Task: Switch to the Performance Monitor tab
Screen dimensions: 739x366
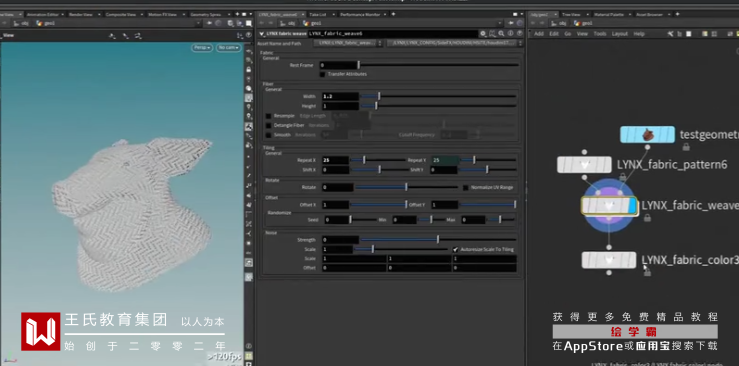Action: pyautogui.click(x=362, y=15)
